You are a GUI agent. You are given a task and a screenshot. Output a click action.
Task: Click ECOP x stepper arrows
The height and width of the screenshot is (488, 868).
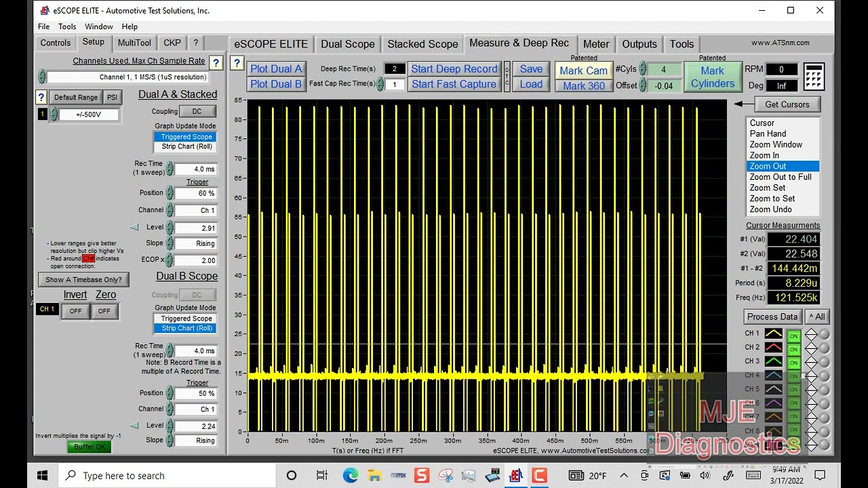click(170, 260)
